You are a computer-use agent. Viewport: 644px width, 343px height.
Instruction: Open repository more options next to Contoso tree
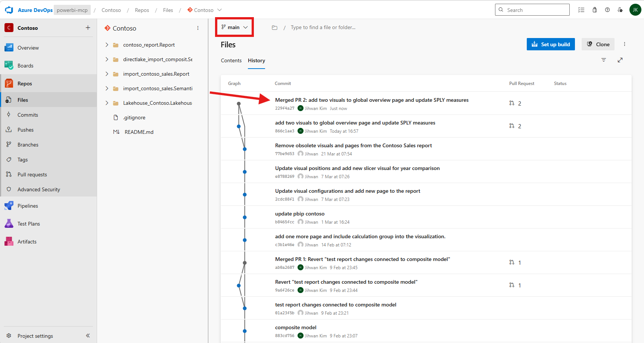[x=198, y=28]
